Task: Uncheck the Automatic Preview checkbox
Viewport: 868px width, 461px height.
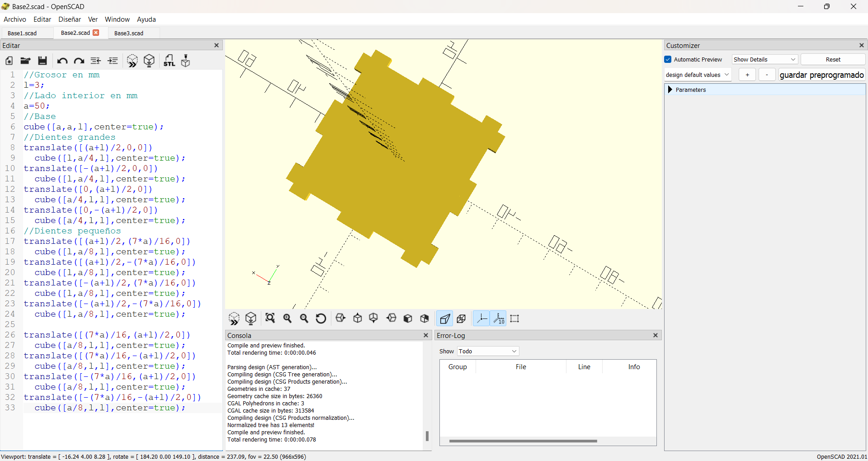Action: [668, 59]
